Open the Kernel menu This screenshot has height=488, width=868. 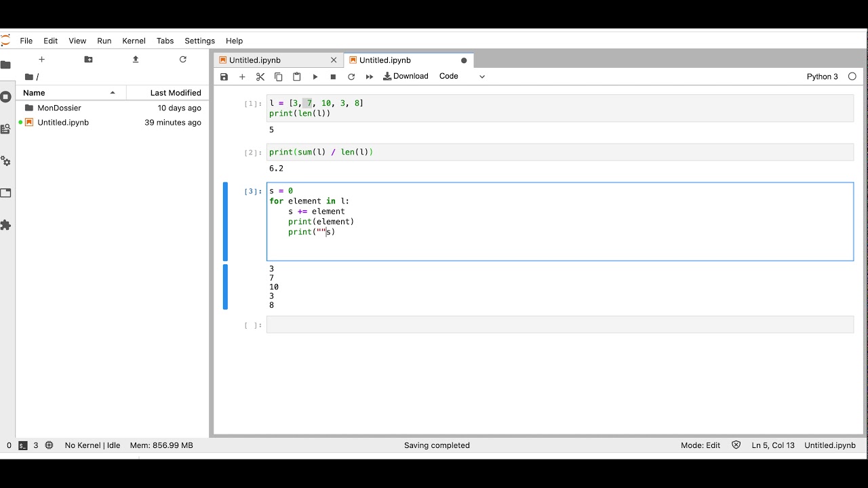click(x=134, y=41)
